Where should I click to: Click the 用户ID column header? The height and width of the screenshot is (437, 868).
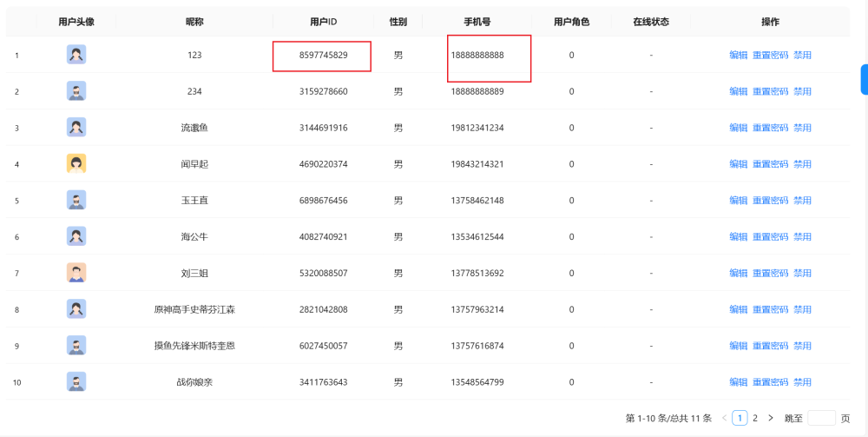click(x=323, y=22)
